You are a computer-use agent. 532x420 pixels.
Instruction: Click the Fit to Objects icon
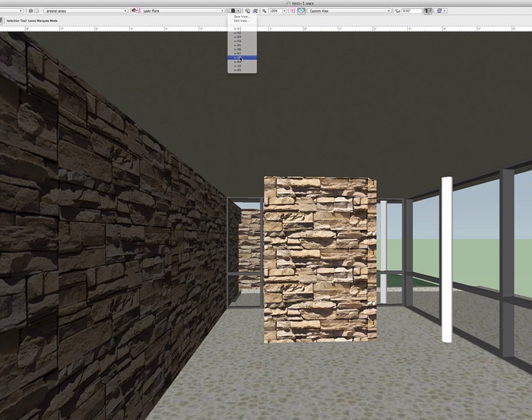(255, 11)
